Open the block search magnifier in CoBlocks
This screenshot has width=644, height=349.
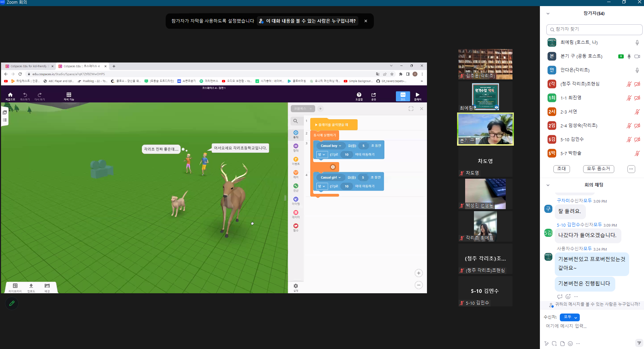pos(295,121)
